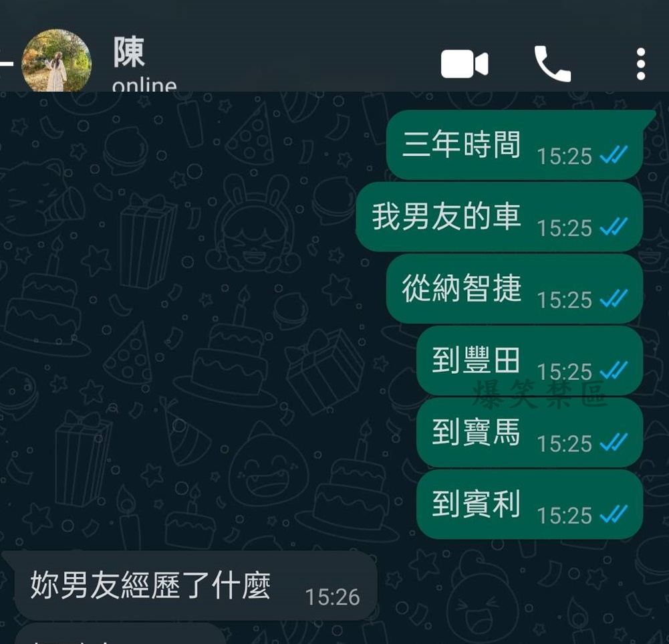Image resolution: width=669 pixels, height=644 pixels.
Task: Tap the blue double ticks on 到賓利
Action: coord(614,514)
